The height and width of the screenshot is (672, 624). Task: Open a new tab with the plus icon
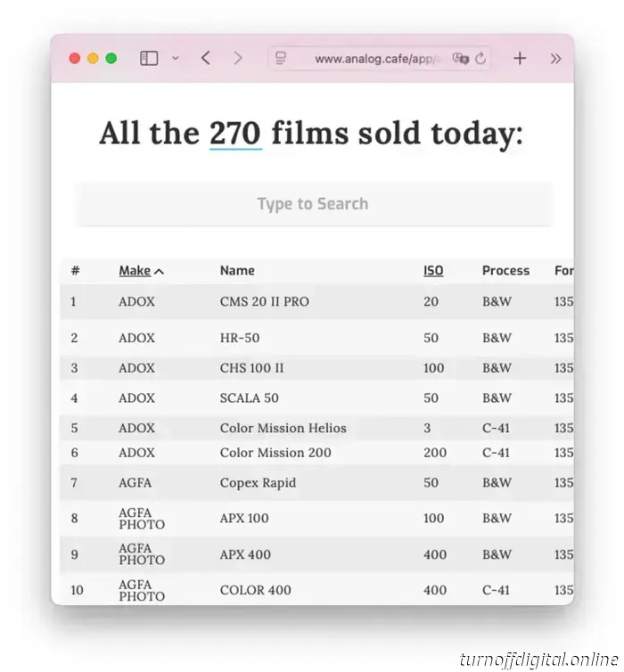[x=520, y=58]
